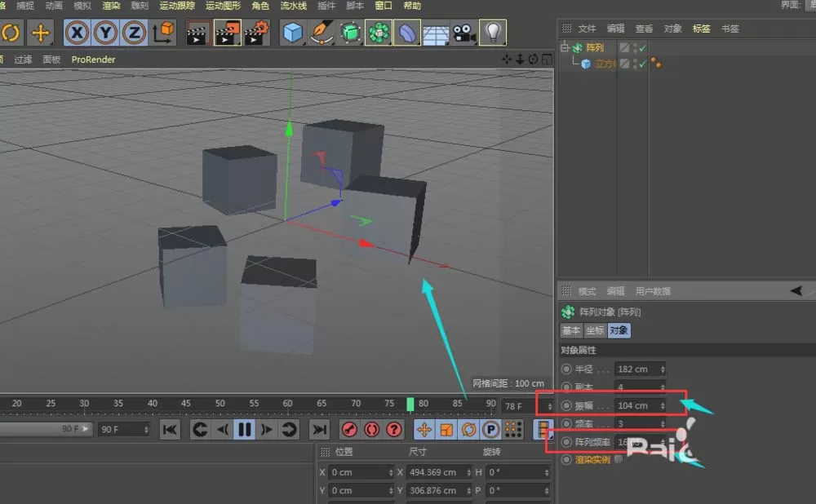Toggle the Y axis lock
Viewport: 816px width, 504px height.
coord(105,33)
